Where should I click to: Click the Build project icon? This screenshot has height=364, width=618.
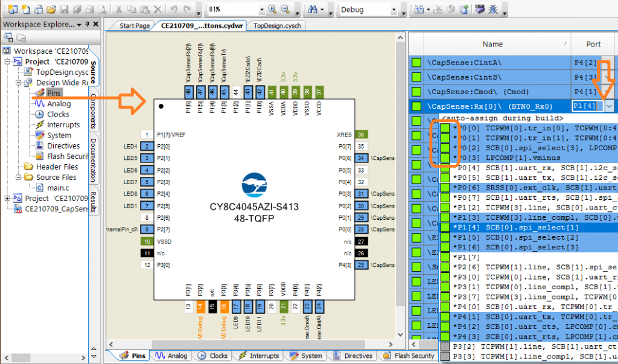(x=420, y=10)
